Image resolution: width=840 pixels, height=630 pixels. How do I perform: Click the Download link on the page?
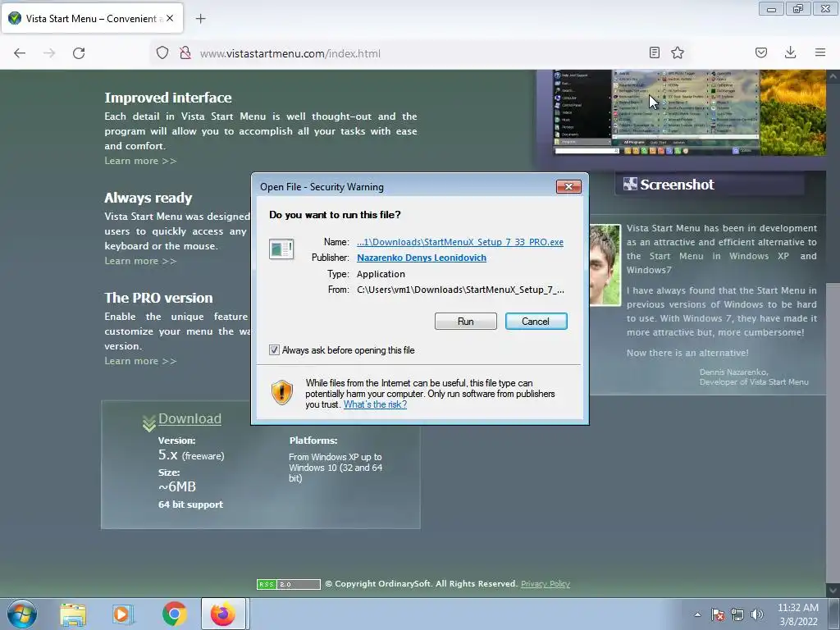pyautogui.click(x=189, y=419)
